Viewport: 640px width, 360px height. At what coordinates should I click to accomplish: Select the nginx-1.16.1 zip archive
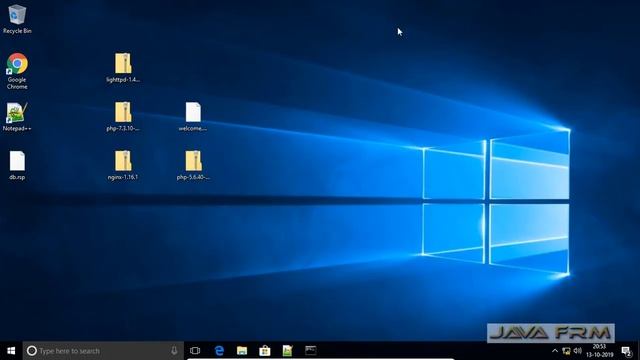click(123, 165)
